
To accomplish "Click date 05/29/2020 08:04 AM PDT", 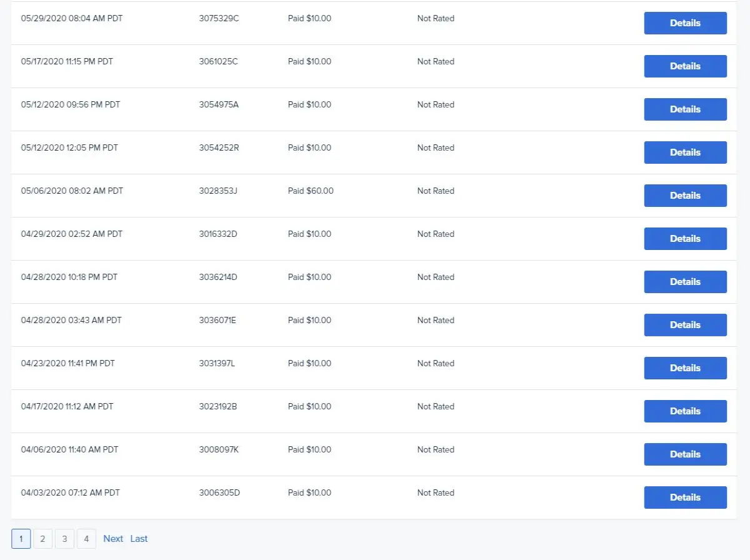I will tap(72, 19).
